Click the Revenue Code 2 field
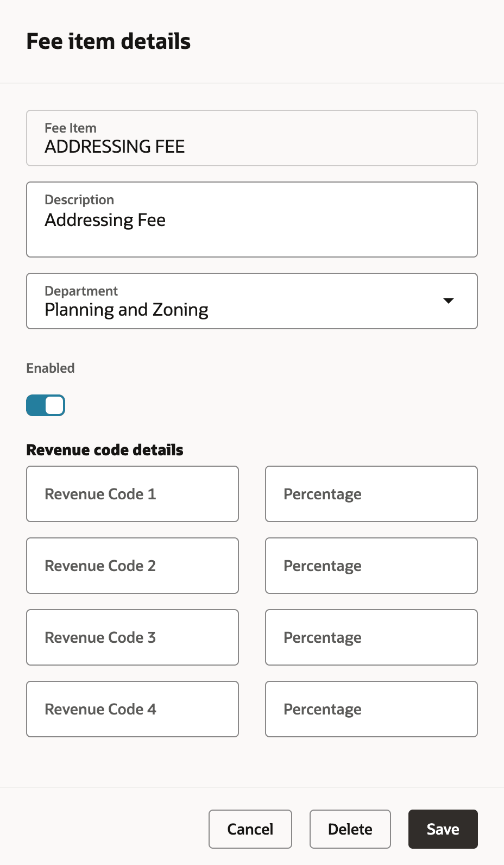This screenshot has width=504, height=865. click(132, 566)
